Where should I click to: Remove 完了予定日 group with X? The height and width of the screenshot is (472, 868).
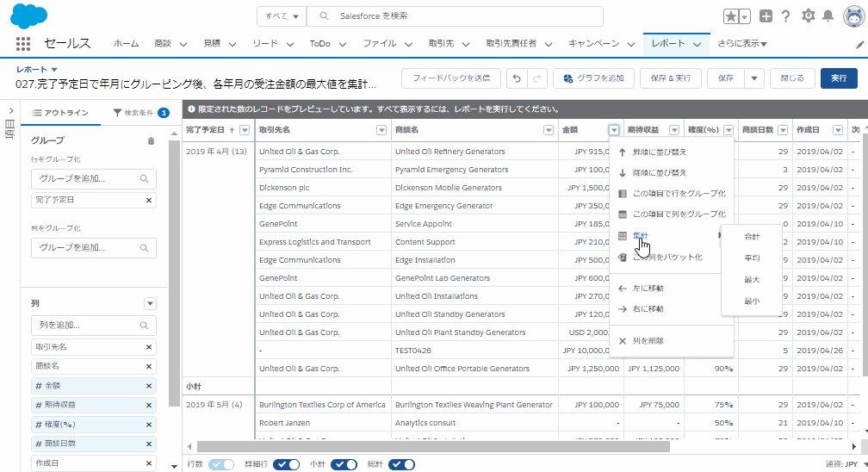(149, 200)
